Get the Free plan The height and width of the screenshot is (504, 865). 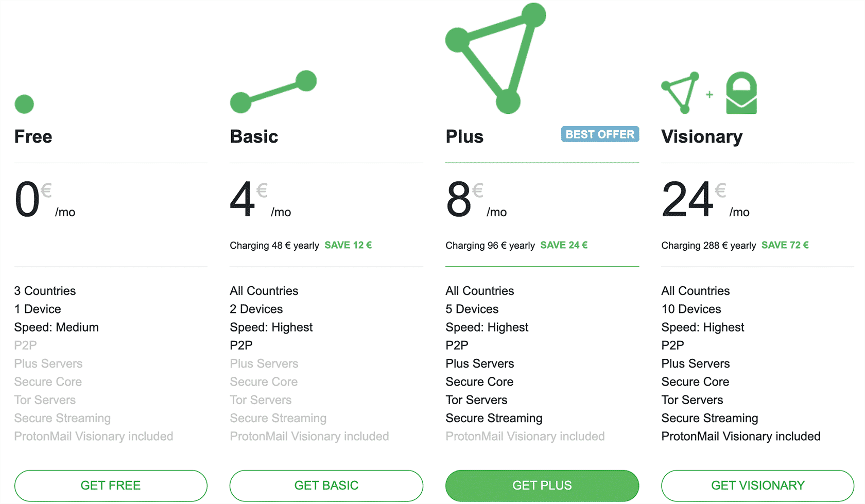pos(111,485)
